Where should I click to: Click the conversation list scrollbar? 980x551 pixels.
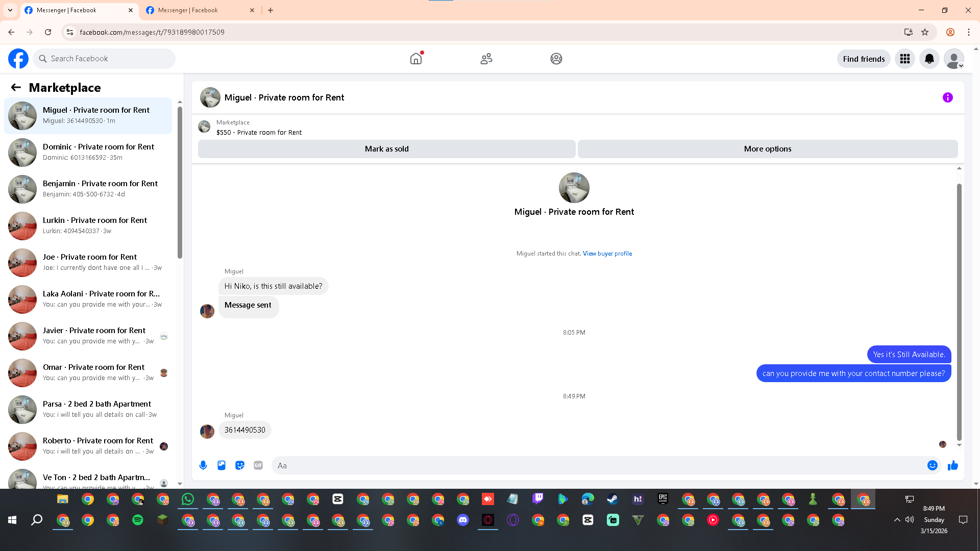click(x=180, y=182)
